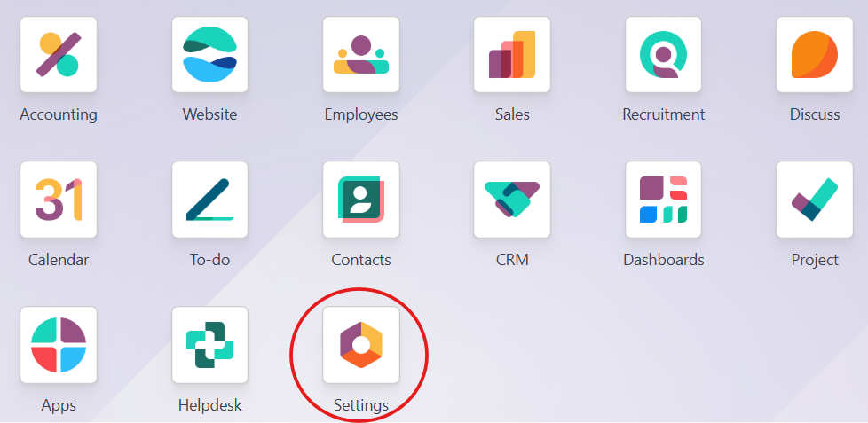Open the Employees app icon

(x=361, y=55)
